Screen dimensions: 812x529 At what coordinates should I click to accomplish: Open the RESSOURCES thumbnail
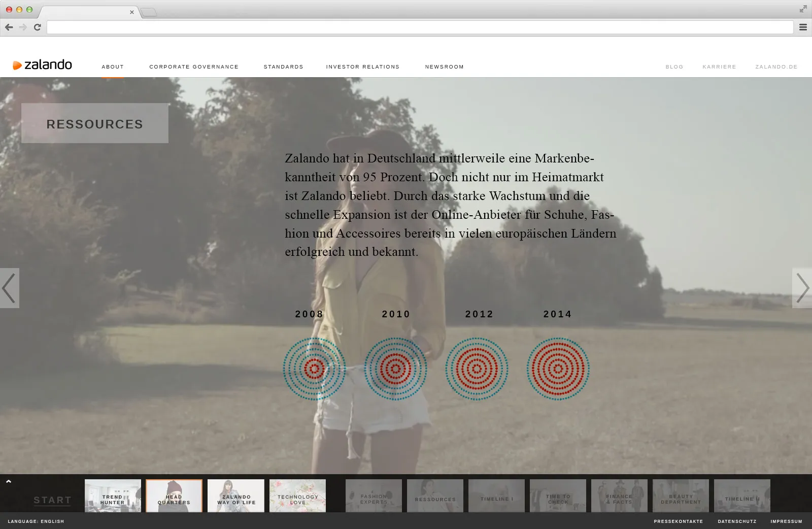[435, 495]
